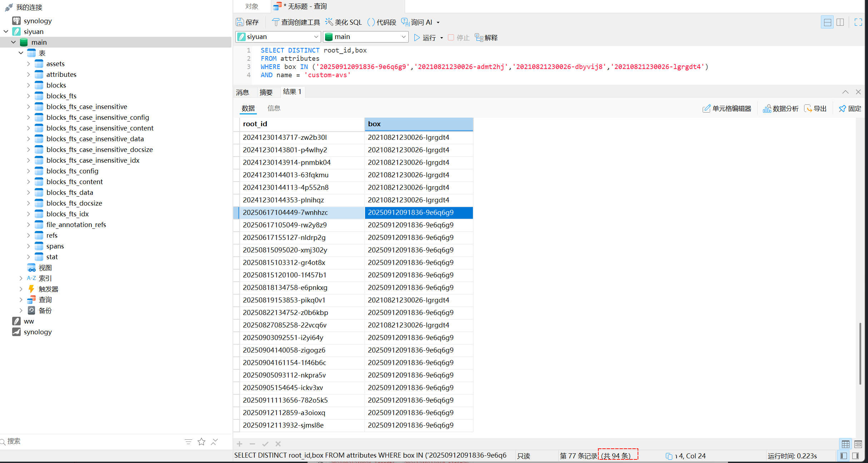Viewport: 868px width, 463px height.
Task: Switch to the 消息 messages tab
Action: pyautogui.click(x=243, y=92)
